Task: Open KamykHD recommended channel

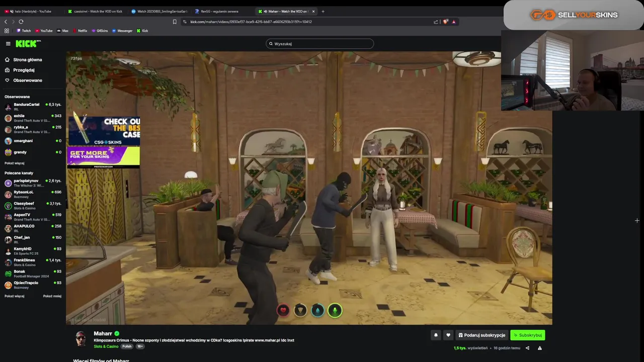Action: pyautogui.click(x=33, y=251)
